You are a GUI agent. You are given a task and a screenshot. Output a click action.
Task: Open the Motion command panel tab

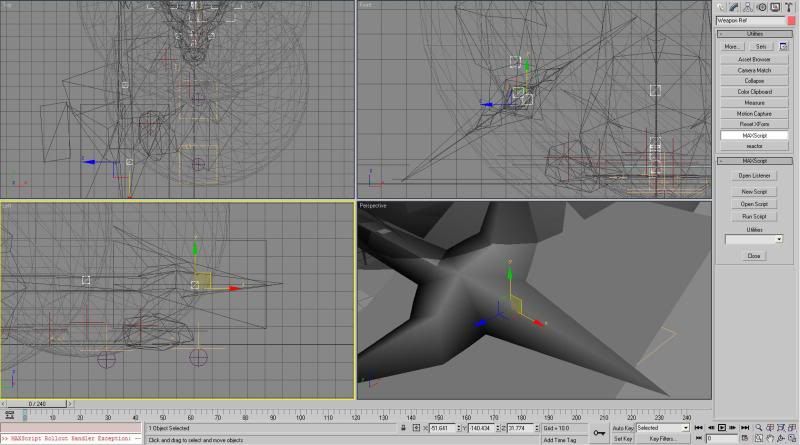pyautogui.click(x=762, y=7)
